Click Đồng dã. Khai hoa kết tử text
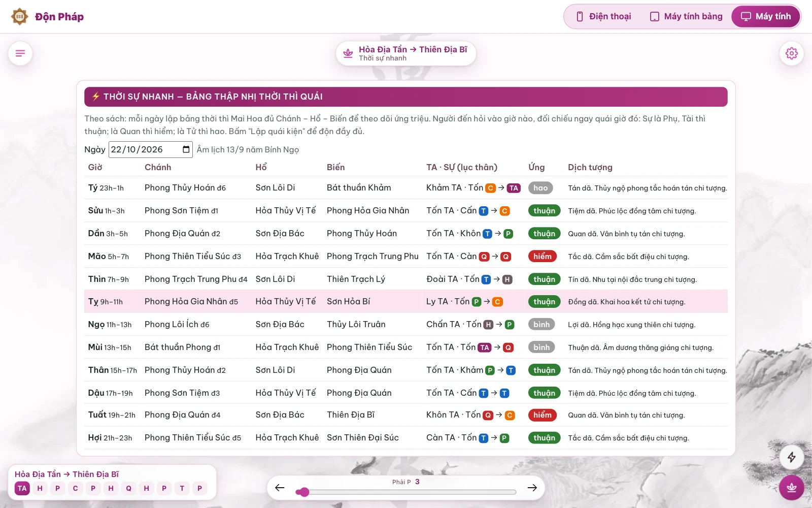 [x=627, y=302]
